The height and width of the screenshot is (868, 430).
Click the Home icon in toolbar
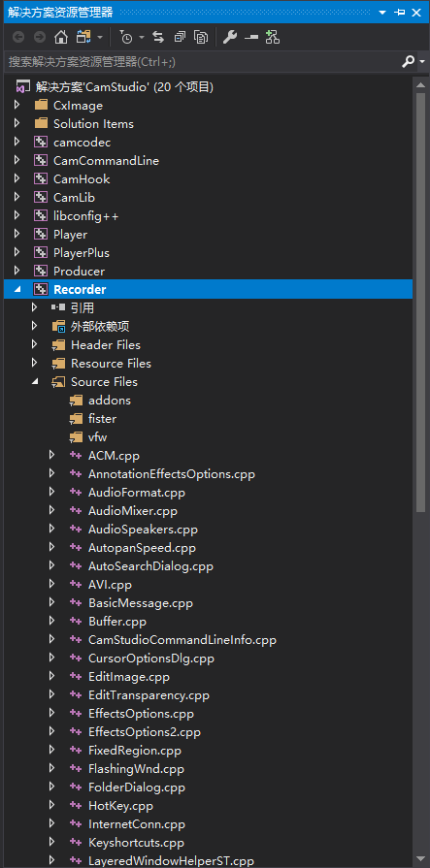coord(61,37)
